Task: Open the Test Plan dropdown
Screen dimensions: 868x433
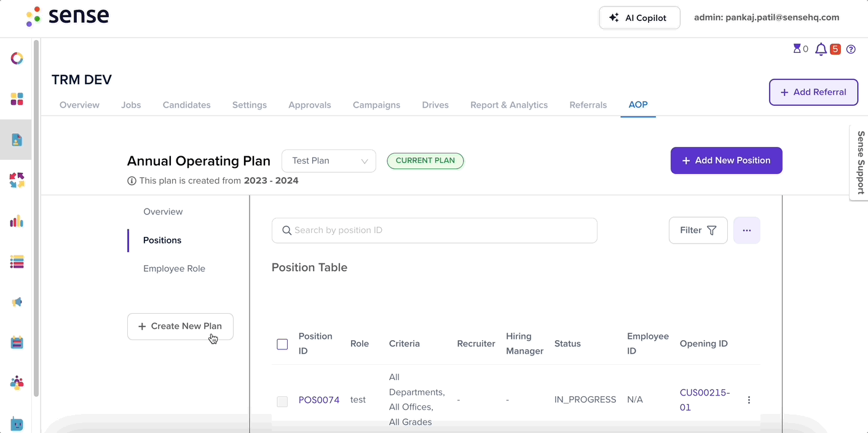Action: click(x=329, y=161)
